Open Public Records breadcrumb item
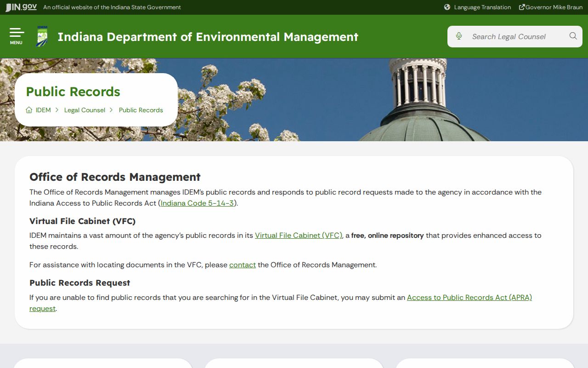 click(141, 110)
